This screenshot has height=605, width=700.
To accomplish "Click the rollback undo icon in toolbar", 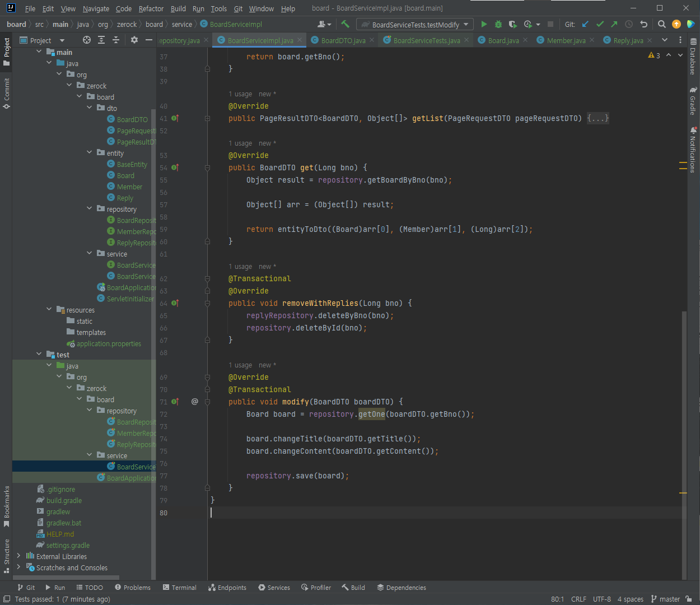I will tap(643, 24).
